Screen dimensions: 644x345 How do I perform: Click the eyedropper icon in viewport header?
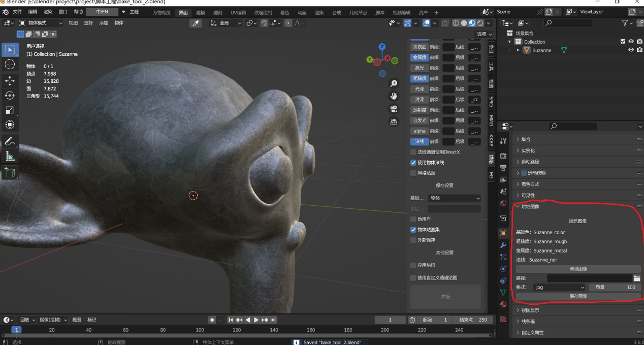pyautogui.click(x=196, y=23)
